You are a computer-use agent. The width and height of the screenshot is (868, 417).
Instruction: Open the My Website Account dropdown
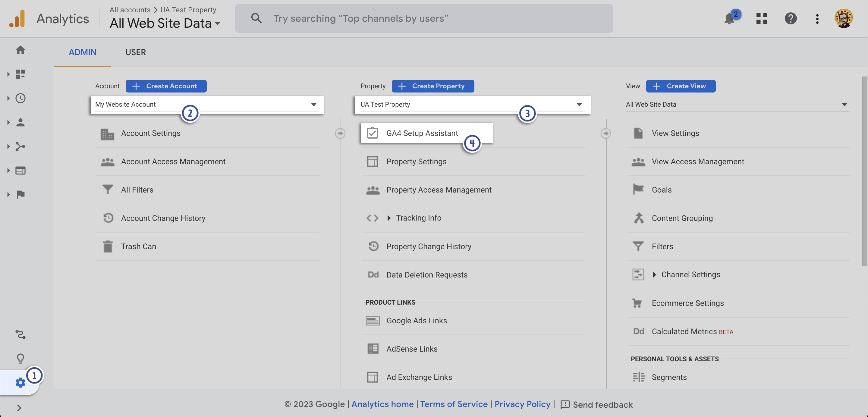[207, 105]
